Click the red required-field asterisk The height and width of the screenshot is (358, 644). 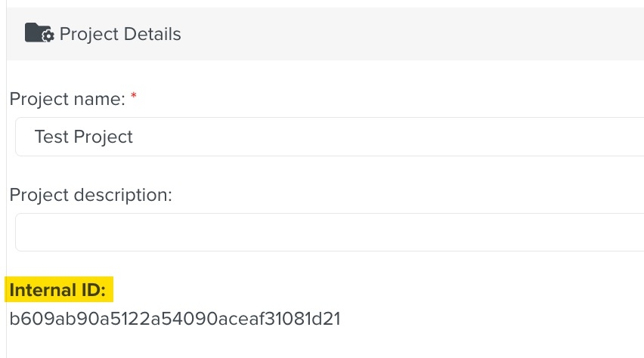pyautogui.click(x=134, y=97)
